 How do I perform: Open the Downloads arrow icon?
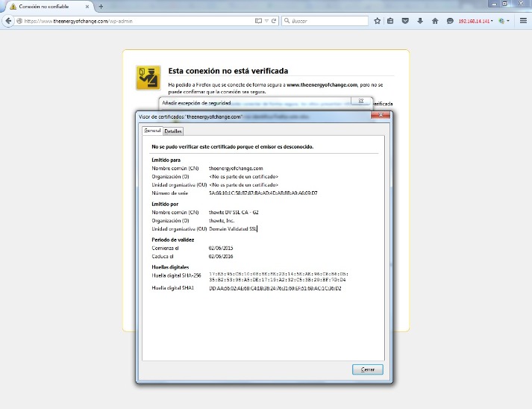click(x=420, y=21)
